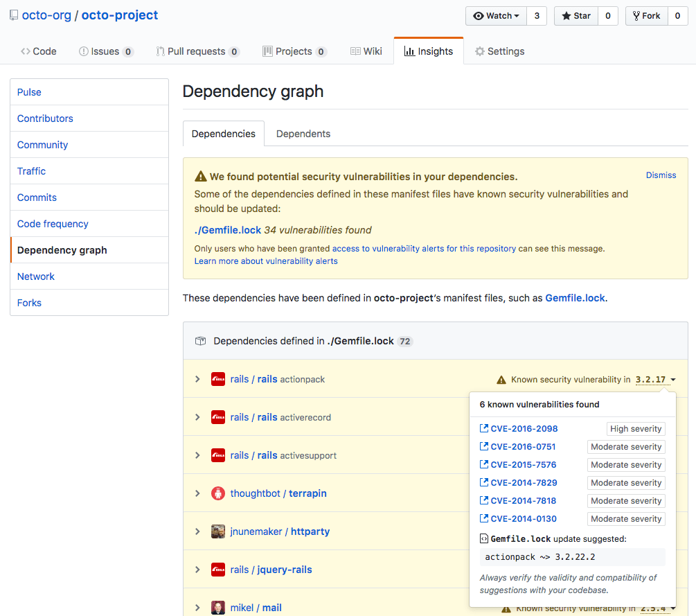Open the Wiki tab

tap(366, 51)
